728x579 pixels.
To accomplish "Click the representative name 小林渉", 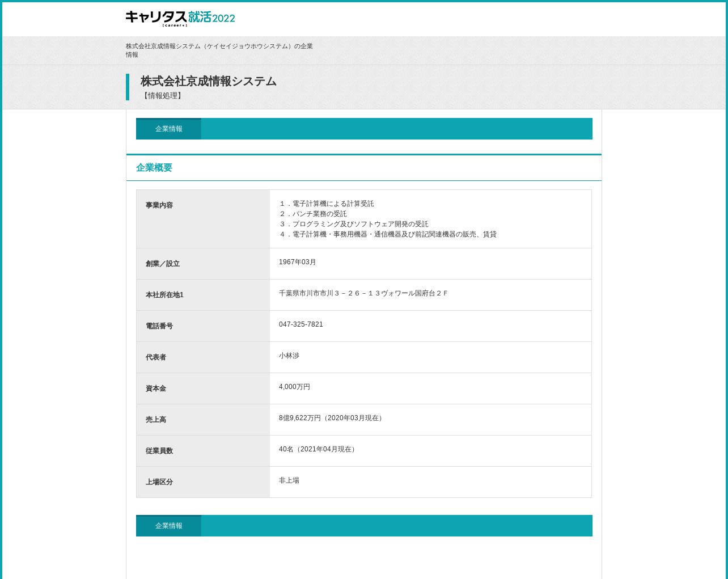I will (289, 356).
